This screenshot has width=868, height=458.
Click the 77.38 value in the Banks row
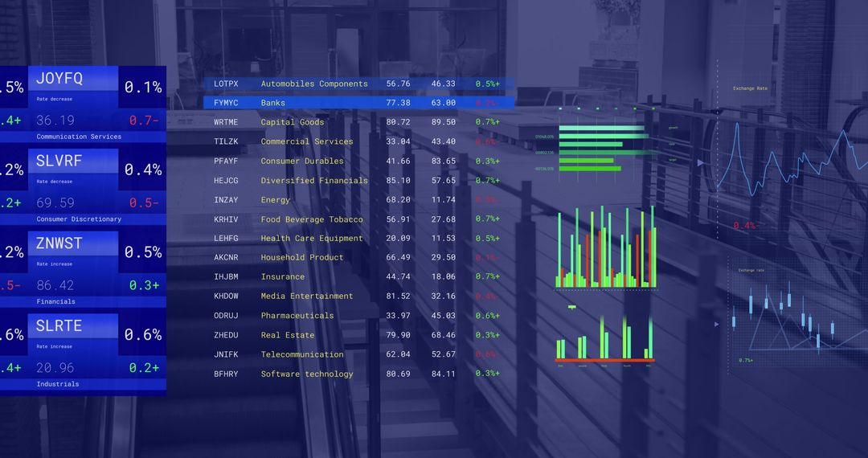pyautogui.click(x=398, y=103)
